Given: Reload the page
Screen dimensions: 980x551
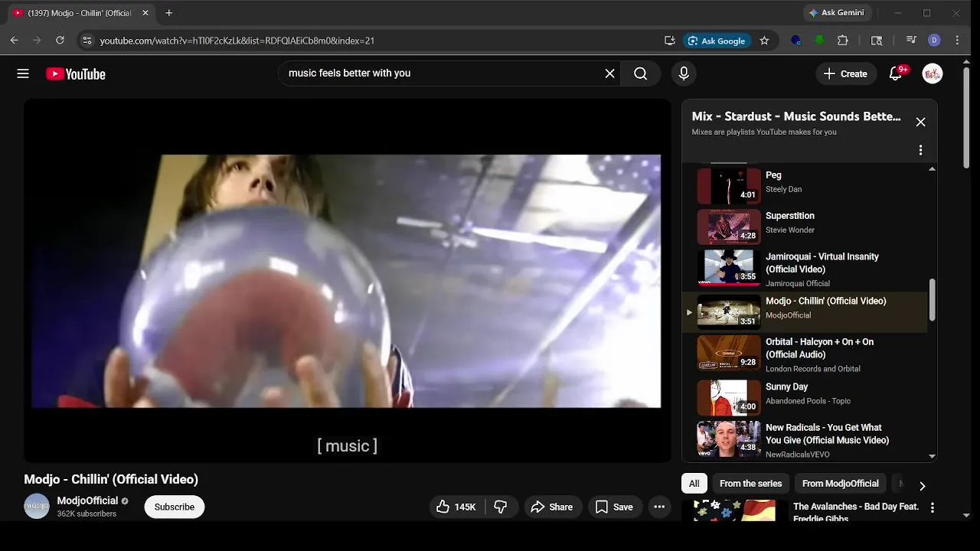Looking at the screenshot, I should click(60, 41).
